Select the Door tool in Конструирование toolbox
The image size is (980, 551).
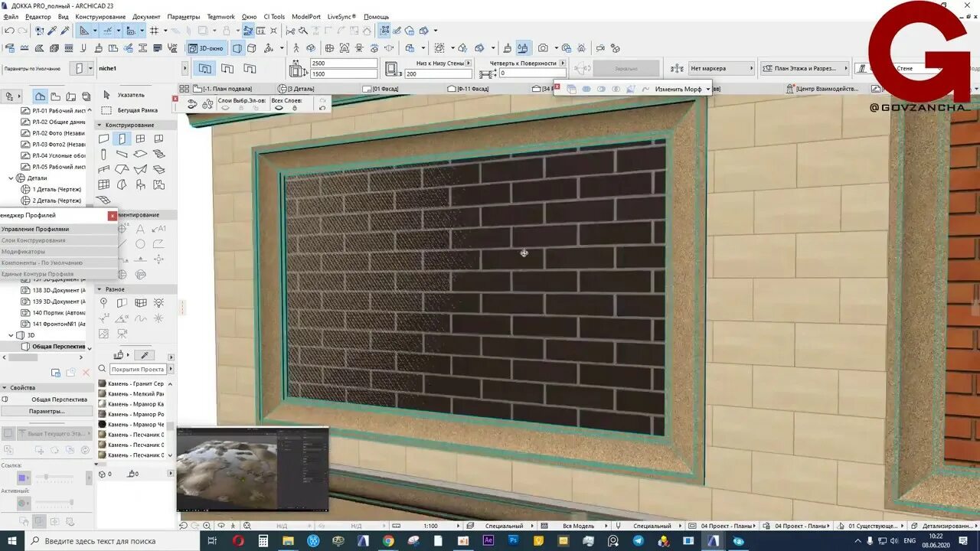coord(122,139)
